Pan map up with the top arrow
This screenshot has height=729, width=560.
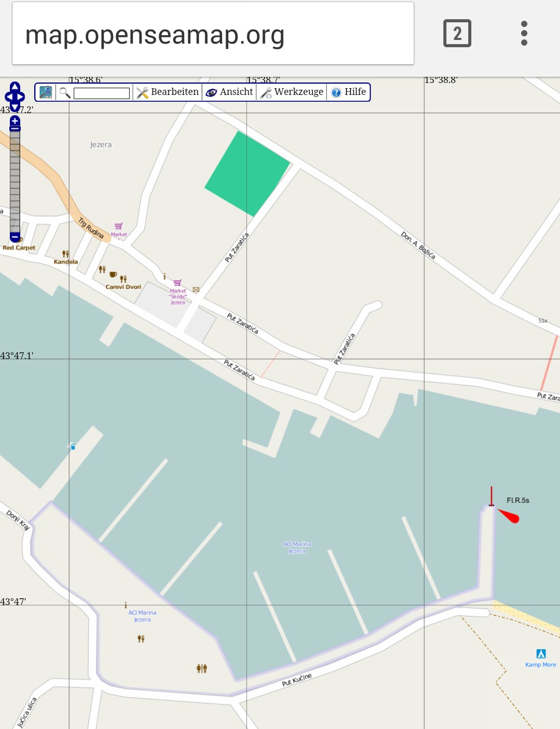[x=15, y=86]
